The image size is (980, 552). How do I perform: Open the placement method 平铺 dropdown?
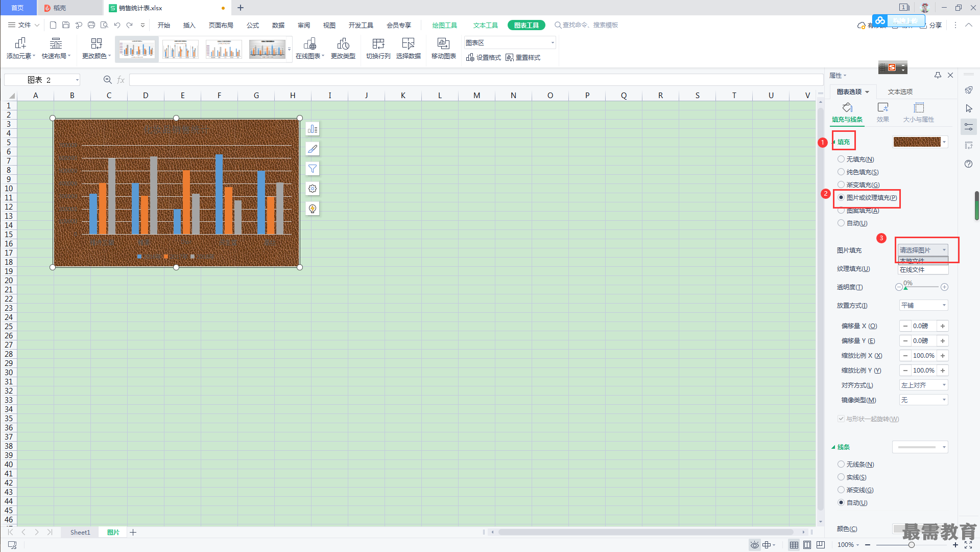click(923, 306)
